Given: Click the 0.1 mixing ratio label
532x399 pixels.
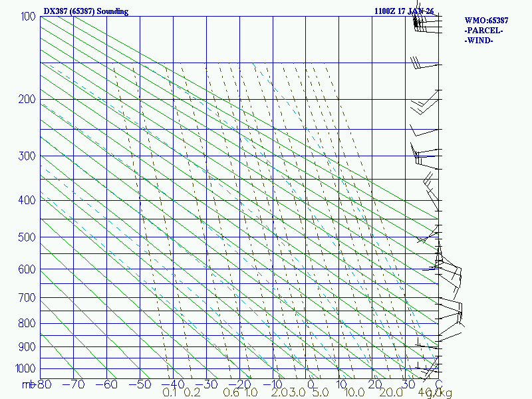Looking at the screenshot, I should (x=170, y=392).
